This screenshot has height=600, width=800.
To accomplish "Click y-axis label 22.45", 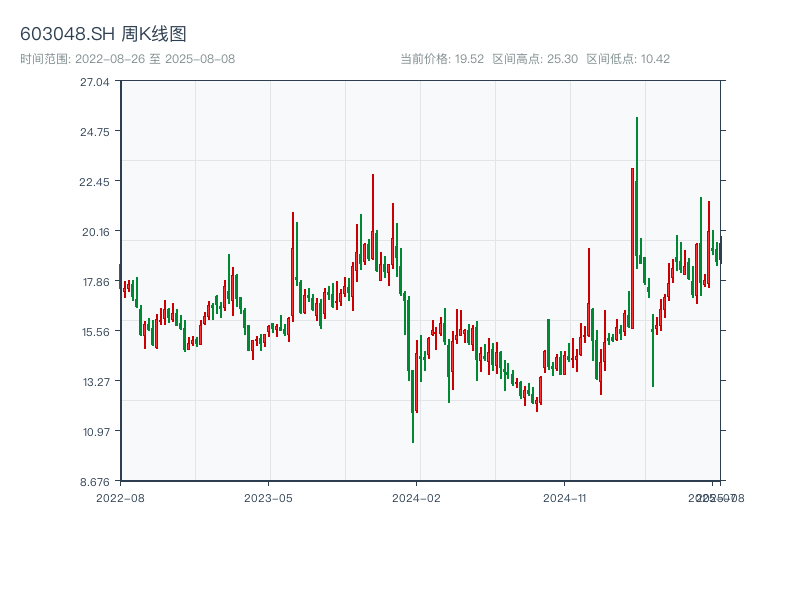I will tap(95, 182).
